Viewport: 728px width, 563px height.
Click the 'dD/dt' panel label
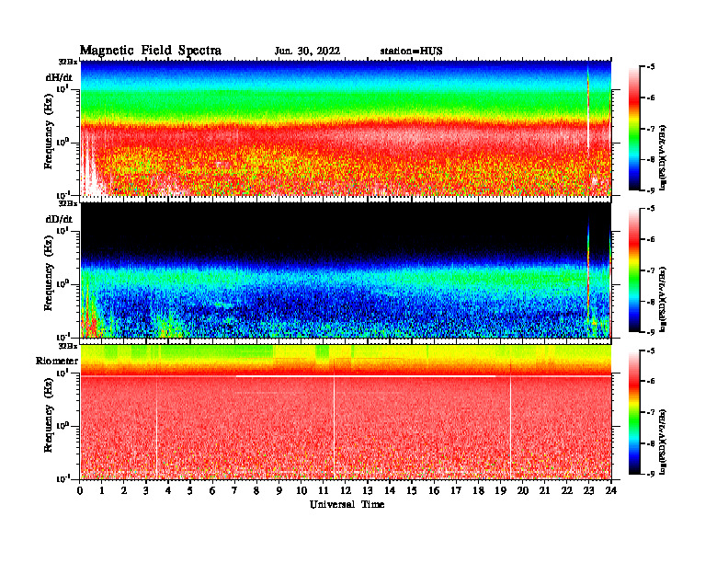59,219
